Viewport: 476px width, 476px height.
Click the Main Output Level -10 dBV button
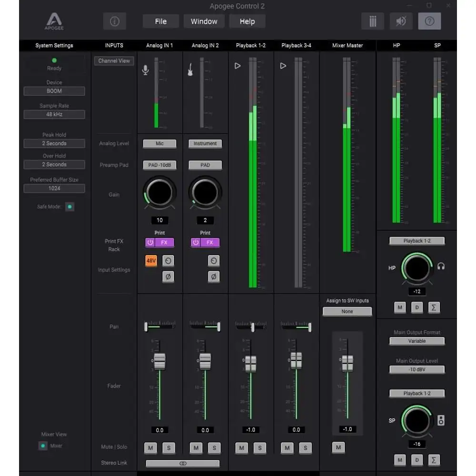(x=417, y=369)
